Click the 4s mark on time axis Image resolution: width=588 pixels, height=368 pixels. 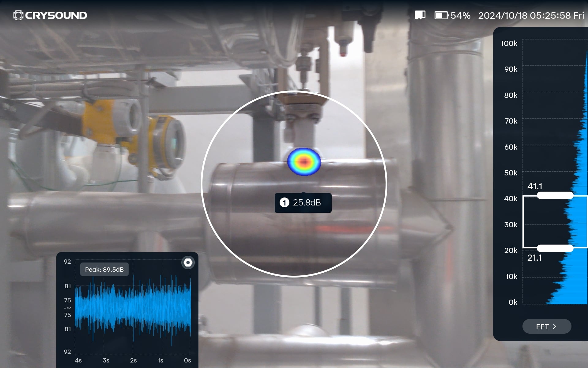point(78,360)
